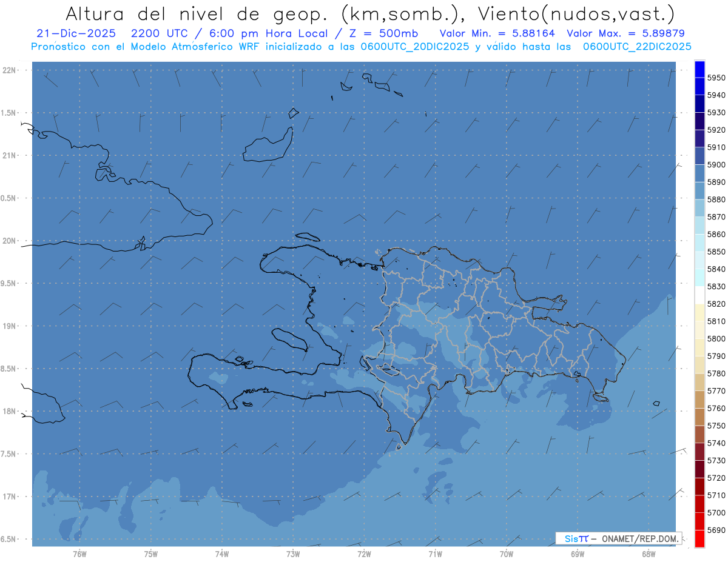The height and width of the screenshot is (562, 728).
Task: Click the '1.5N' latitude label
Action: coord(9,113)
